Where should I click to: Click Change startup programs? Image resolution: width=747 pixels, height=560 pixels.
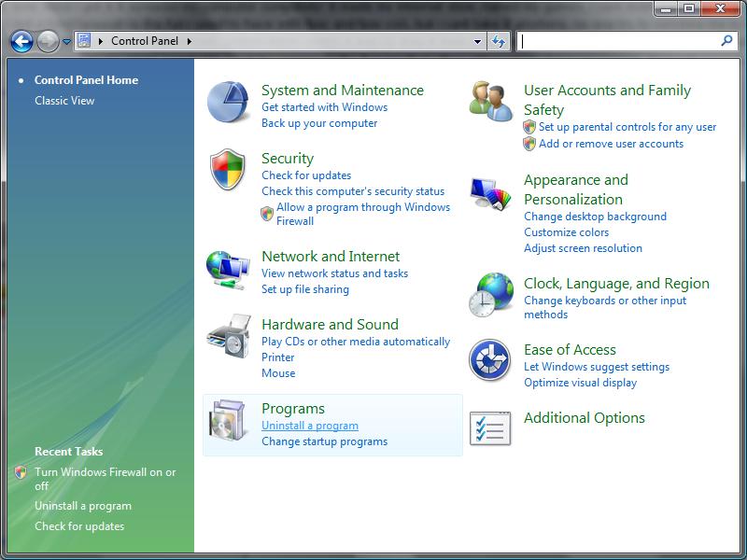click(324, 441)
